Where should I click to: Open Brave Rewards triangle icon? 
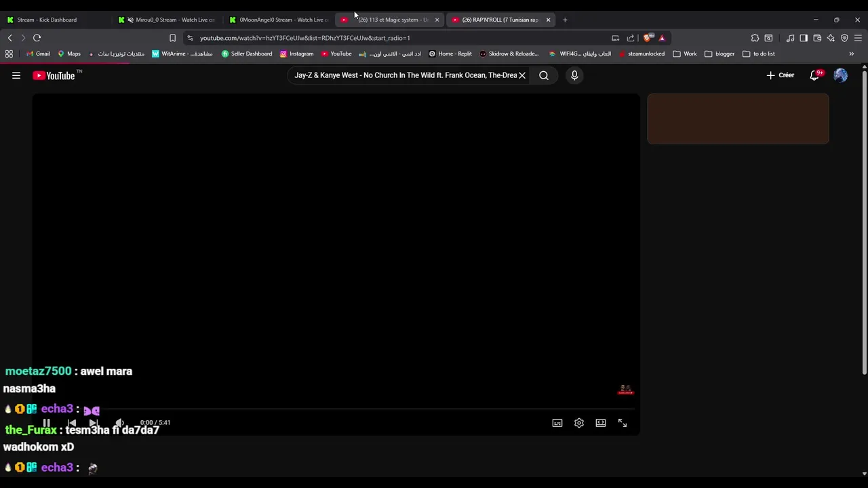click(662, 38)
